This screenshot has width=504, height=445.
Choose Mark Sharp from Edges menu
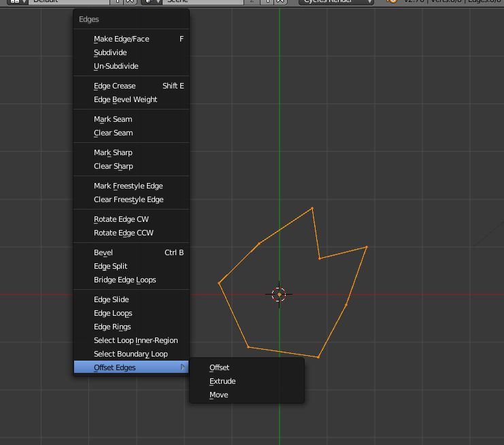pos(131,152)
